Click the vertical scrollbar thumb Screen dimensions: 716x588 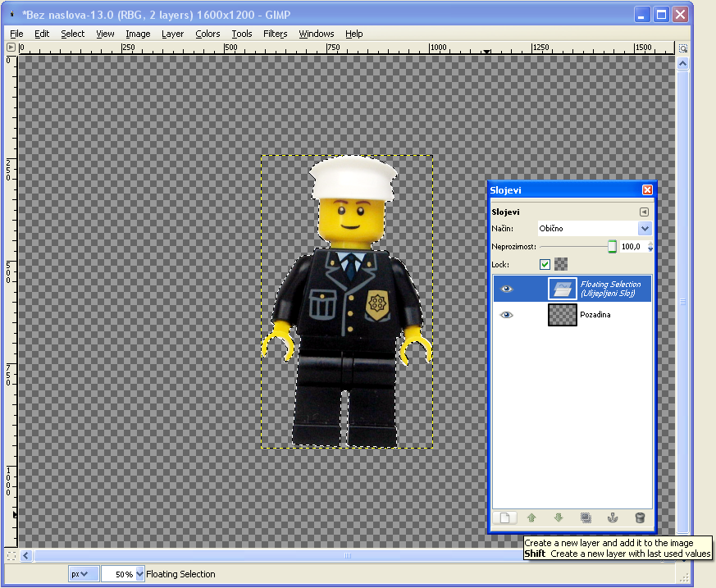[x=682, y=301]
